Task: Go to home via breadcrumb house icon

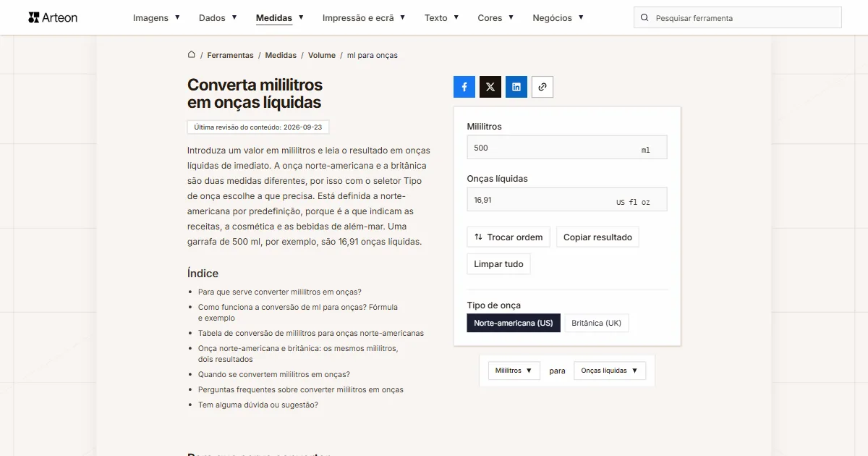Action: point(192,55)
